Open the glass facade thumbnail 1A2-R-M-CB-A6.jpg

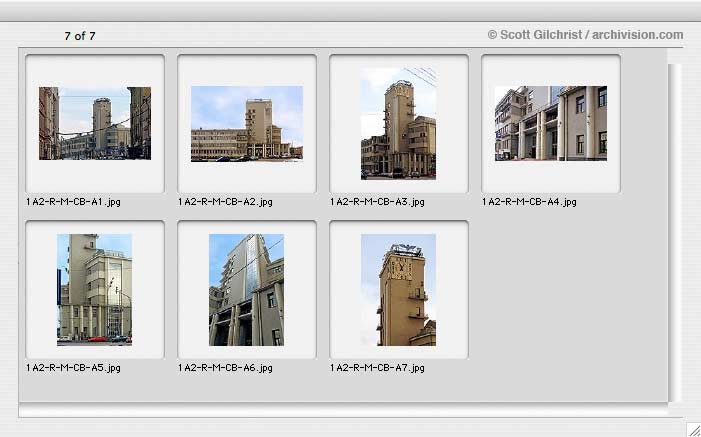(x=246, y=290)
